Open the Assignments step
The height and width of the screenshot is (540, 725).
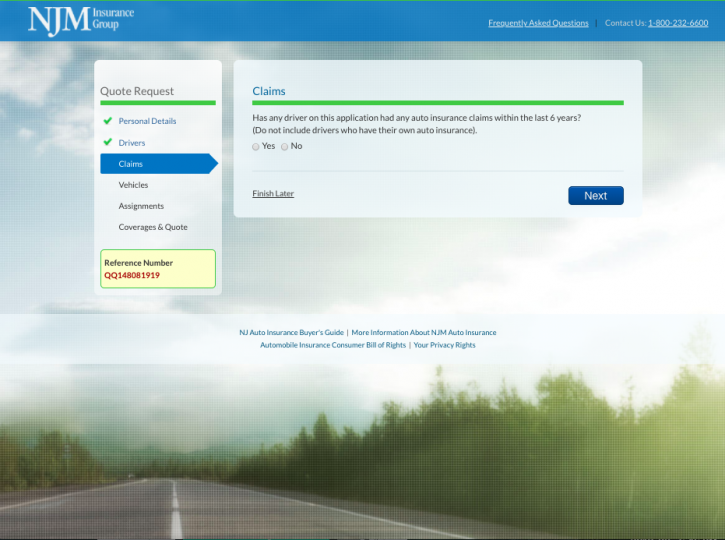click(141, 206)
